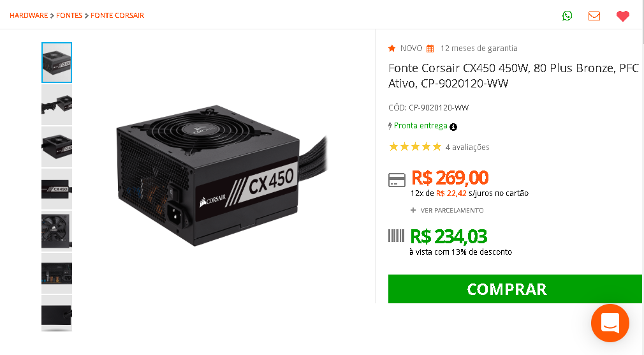Select the fan close-up thumbnail
Image resolution: width=644 pixels, height=355 pixels.
coord(57,231)
